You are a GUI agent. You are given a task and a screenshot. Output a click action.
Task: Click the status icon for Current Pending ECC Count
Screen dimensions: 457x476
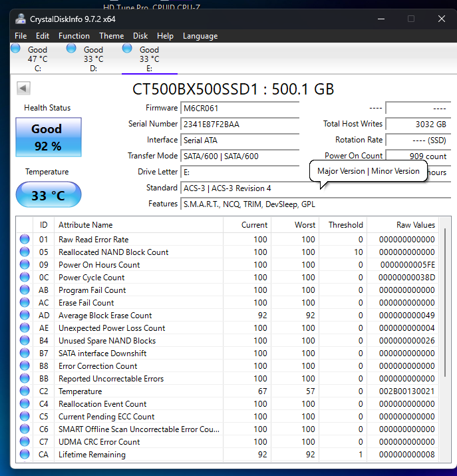[x=25, y=417]
